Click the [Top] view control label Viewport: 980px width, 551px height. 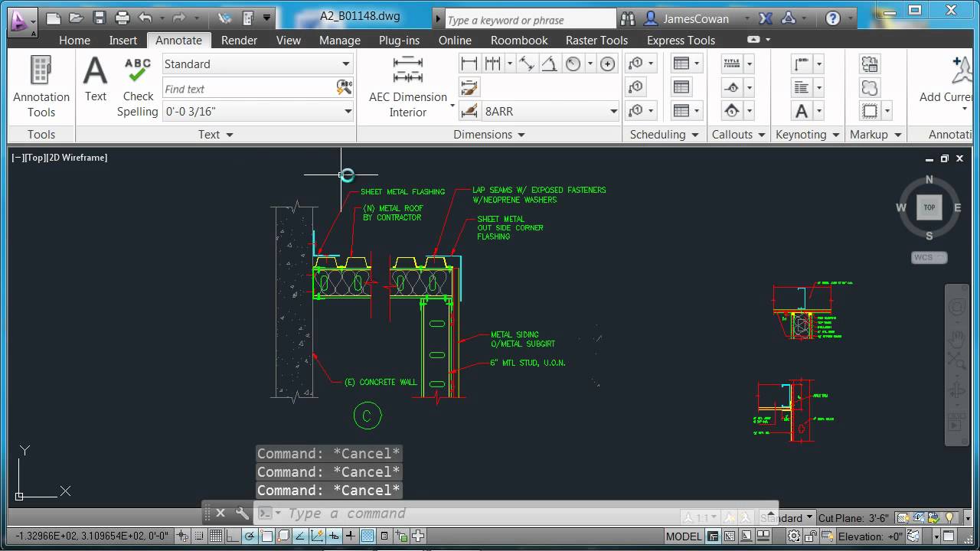click(35, 158)
